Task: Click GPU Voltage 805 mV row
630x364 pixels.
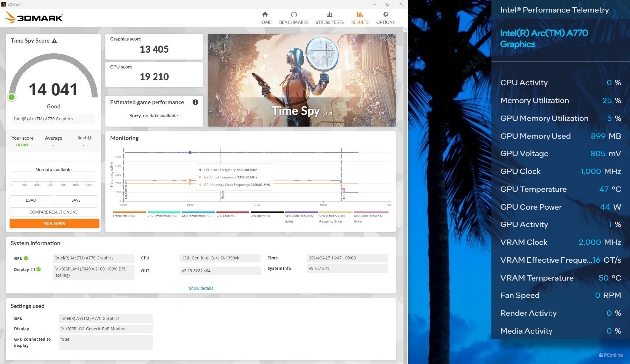Action: (560, 154)
